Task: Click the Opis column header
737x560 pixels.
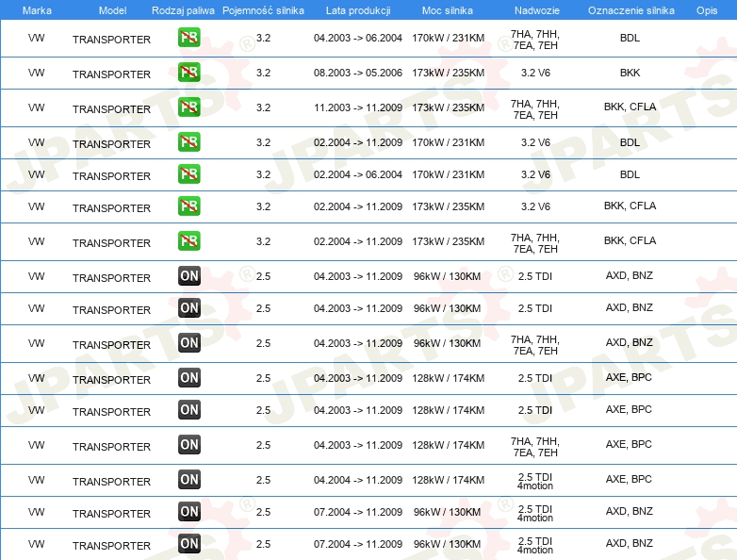Action: tap(706, 9)
